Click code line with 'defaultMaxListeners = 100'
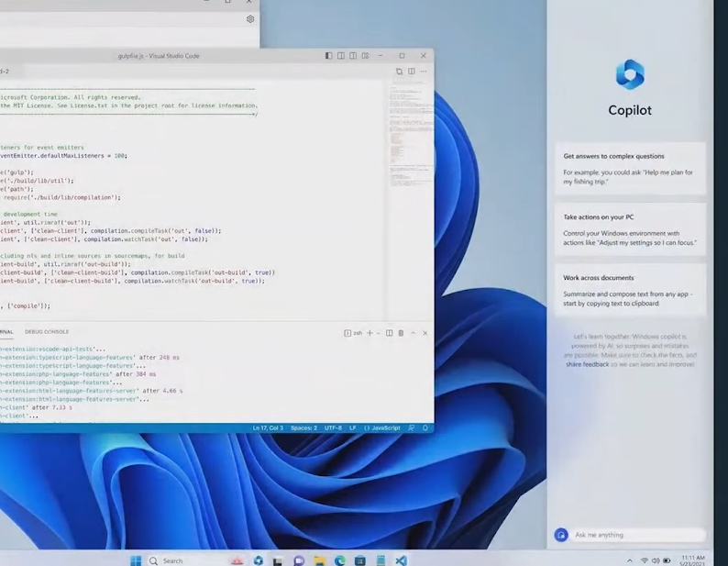The height and width of the screenshot is (566, 728). click(63, 156)
